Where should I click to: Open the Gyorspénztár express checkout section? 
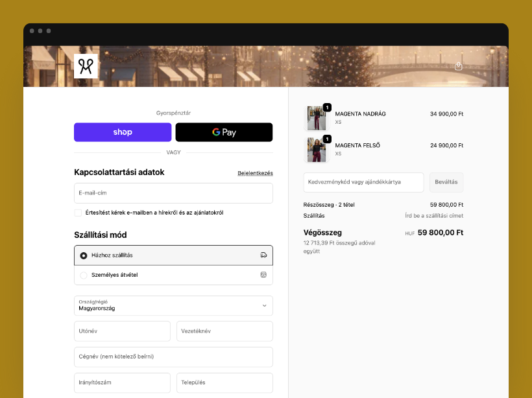click(x=173, y=111)
